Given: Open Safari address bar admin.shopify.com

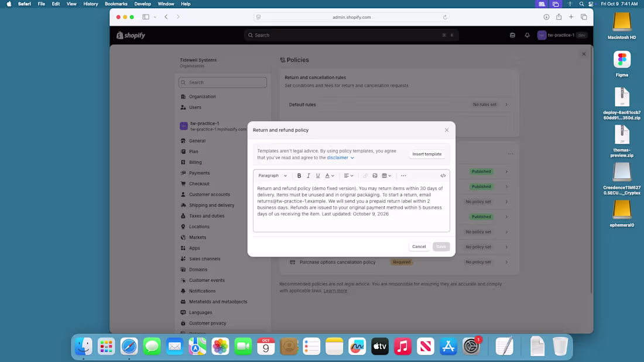Looking at the screenshot, I should 351,17.
